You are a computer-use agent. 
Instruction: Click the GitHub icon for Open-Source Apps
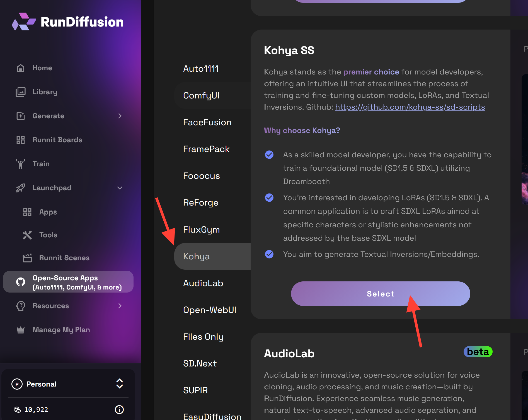tap(21, 282)
